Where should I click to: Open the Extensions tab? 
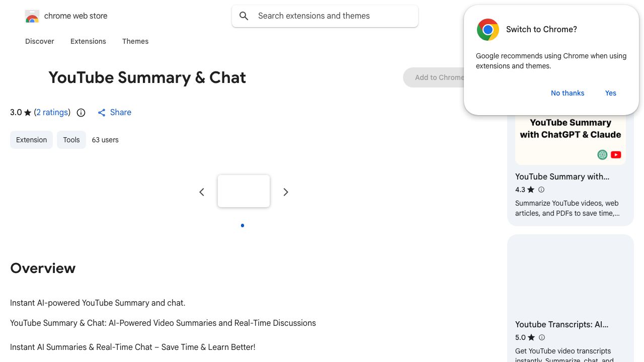88,41
